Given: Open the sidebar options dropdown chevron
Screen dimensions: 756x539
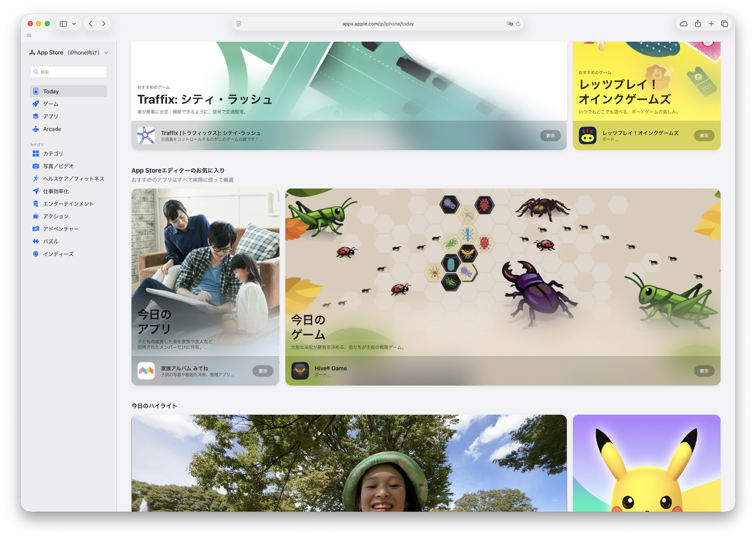Looking at the screenshot, I should [x=74, y=24].
